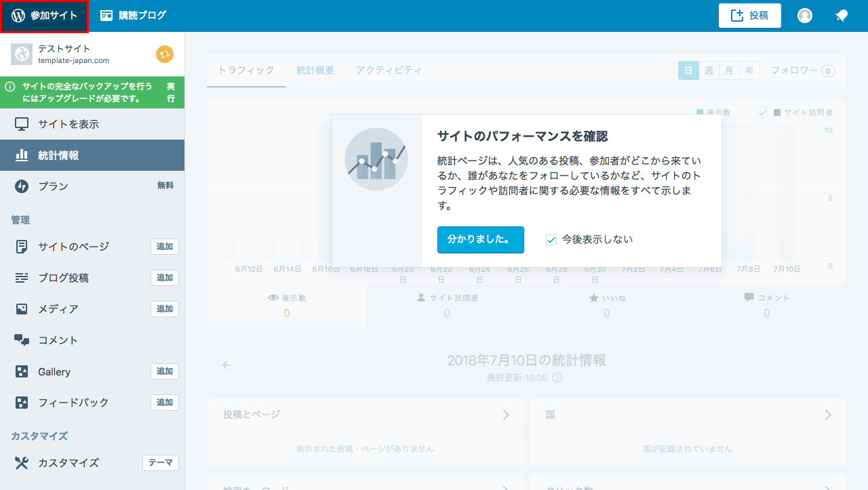Open the notifications bell icon
The image size is (868, 490).
(x=842, y=16)
